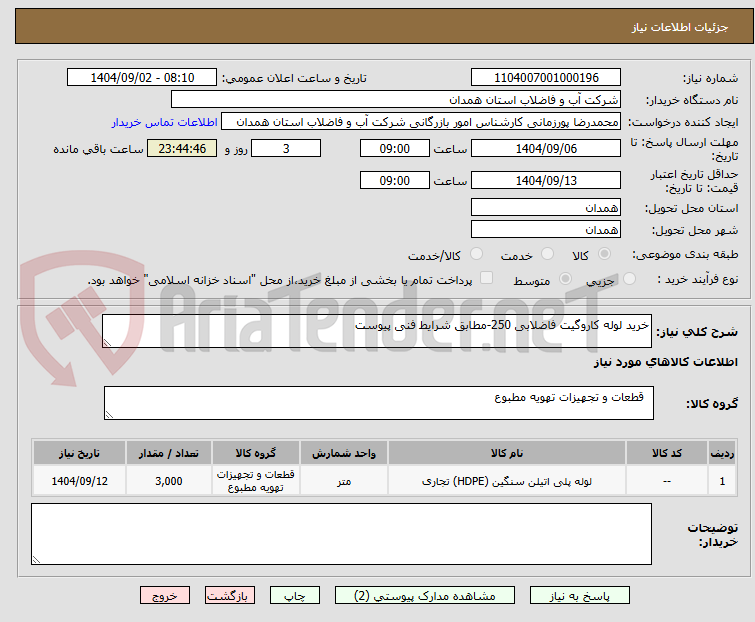Click the item code cell '--'

click(x=667, y=481)
